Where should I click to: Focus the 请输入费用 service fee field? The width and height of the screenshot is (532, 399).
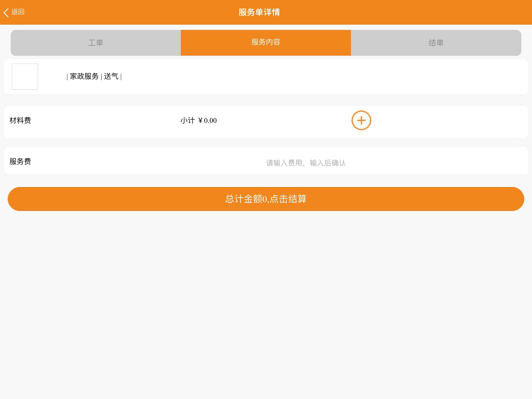306,163
